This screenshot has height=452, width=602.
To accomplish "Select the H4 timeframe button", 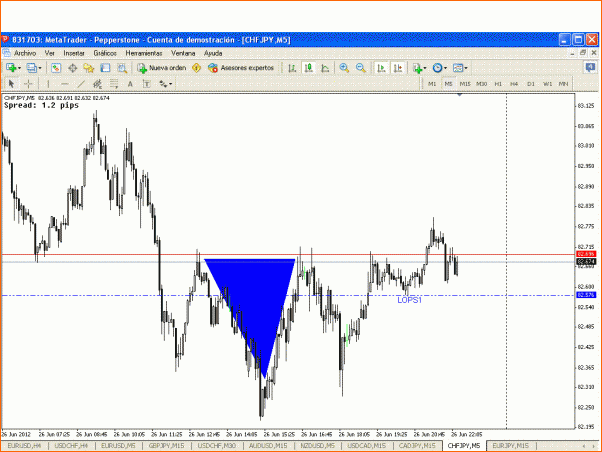I will (514, 84).
